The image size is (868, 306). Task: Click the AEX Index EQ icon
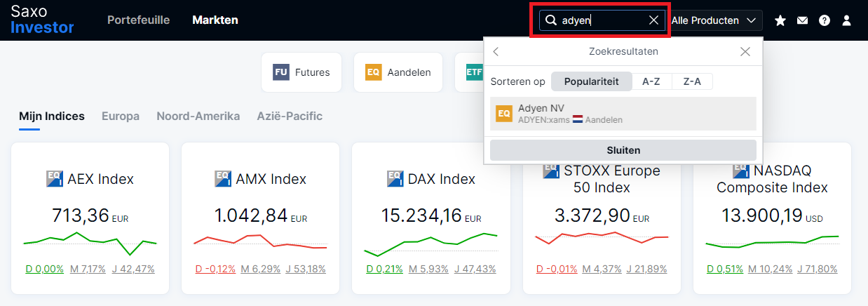click(x=55, y=179)
